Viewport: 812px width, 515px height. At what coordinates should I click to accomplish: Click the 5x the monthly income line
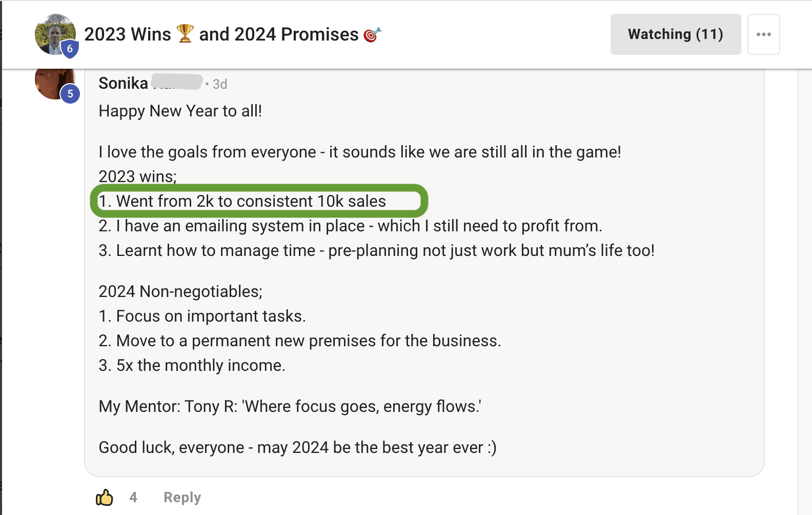point(192,365)
